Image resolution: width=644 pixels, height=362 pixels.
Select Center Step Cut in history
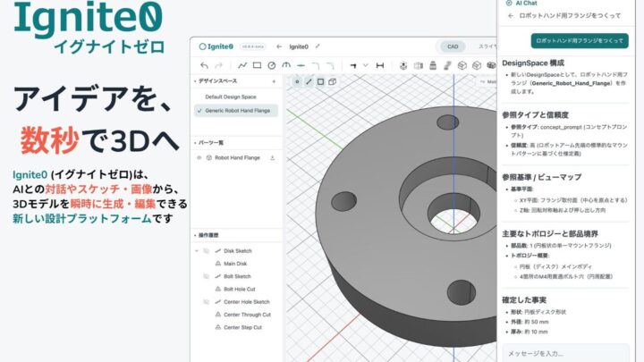242,327
